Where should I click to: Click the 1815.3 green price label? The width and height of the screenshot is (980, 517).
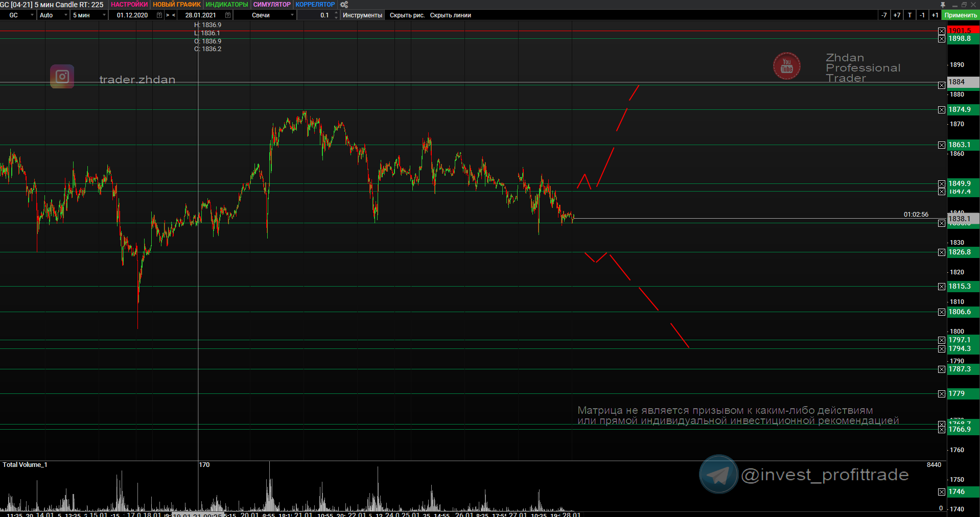(x=963, y=287)
